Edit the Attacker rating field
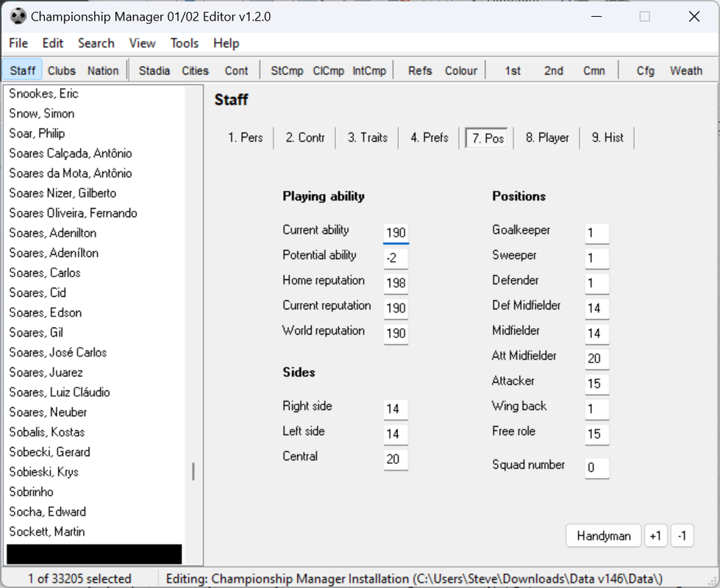This screenshot has height=588, width=720. [597, 384]
